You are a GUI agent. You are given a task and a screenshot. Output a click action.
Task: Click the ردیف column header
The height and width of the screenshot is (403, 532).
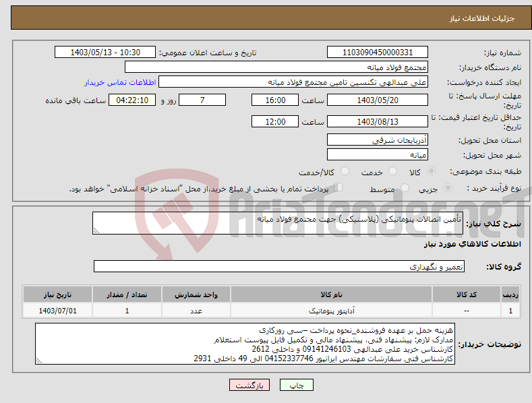coord(510,294)
